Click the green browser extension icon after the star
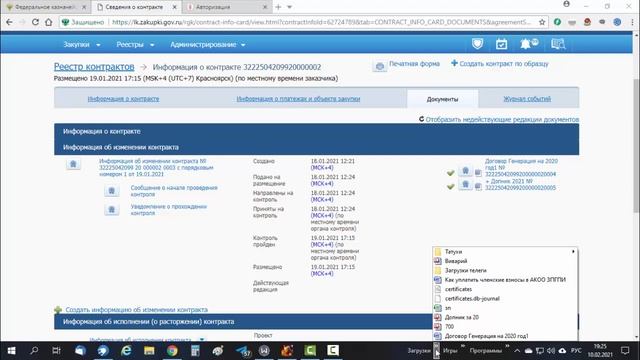 [557, 22]
